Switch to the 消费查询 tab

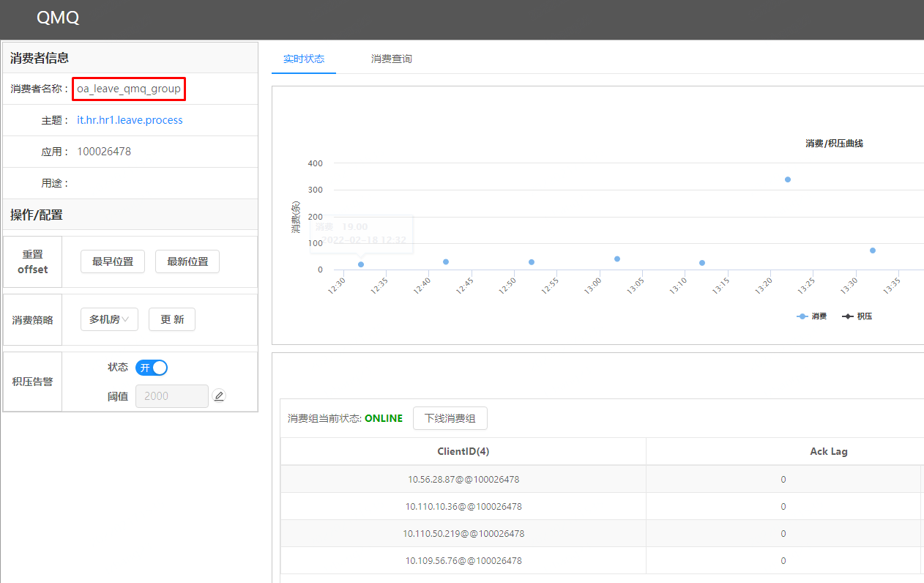coord(392,59)
